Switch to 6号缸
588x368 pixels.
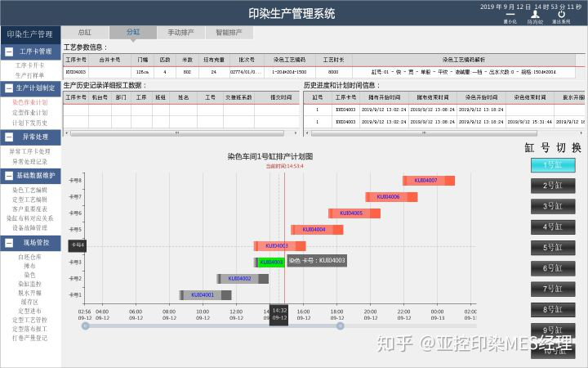(553, 268)
